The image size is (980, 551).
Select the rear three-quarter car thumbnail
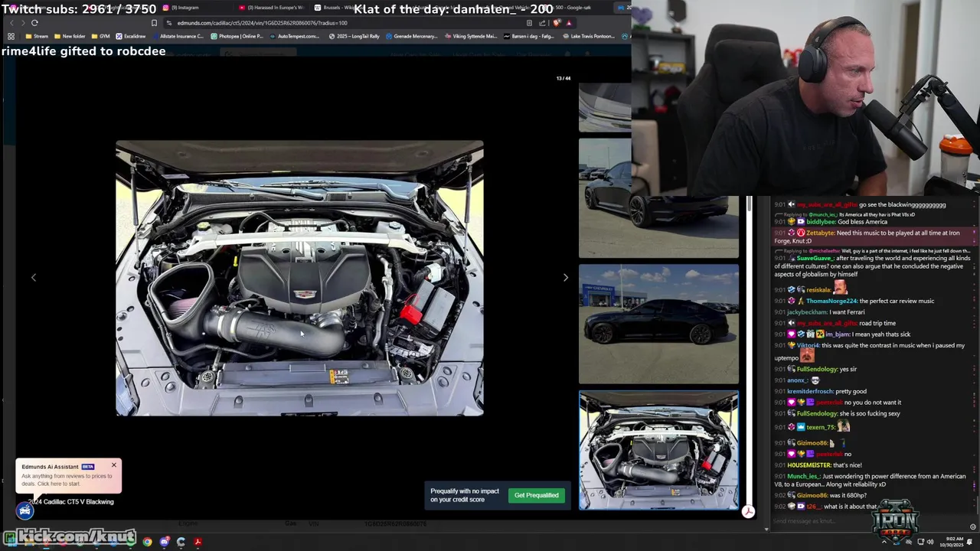coord(658,198)
